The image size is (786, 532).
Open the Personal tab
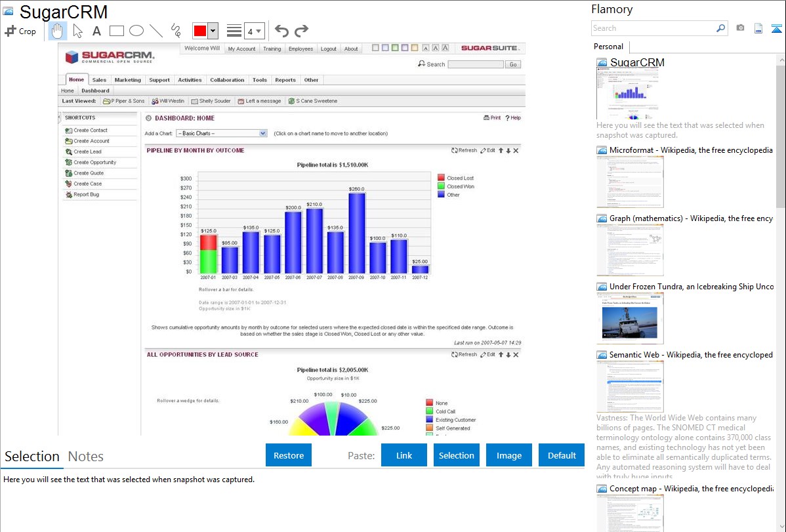pyautogui.click(x=608, y=47)
